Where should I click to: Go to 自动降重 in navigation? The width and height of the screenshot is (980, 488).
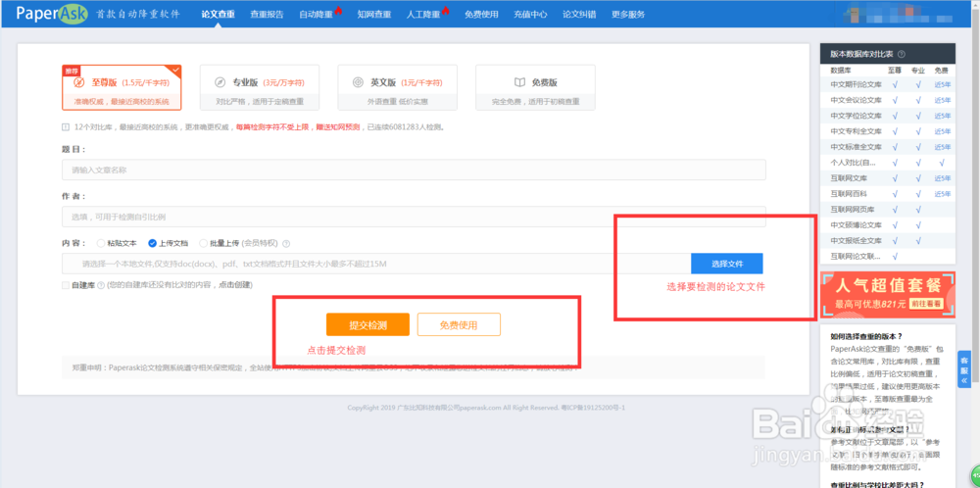click(317, 15)
